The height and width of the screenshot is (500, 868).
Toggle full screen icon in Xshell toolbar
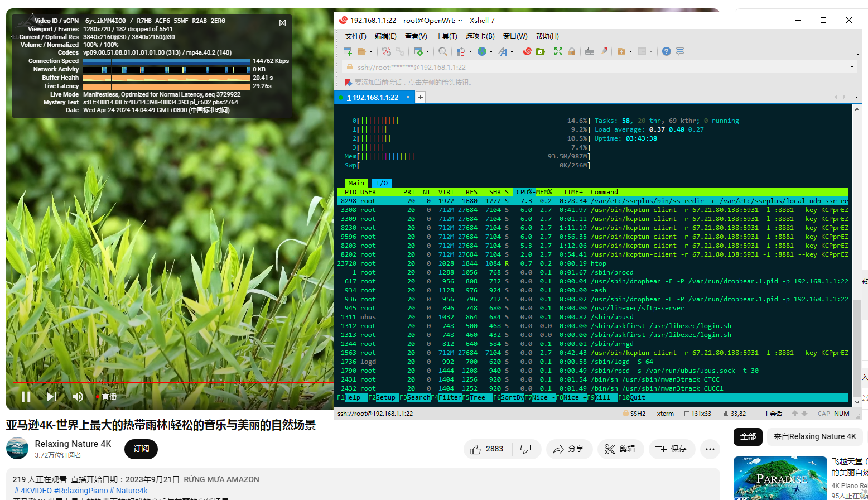click(558, 51)
